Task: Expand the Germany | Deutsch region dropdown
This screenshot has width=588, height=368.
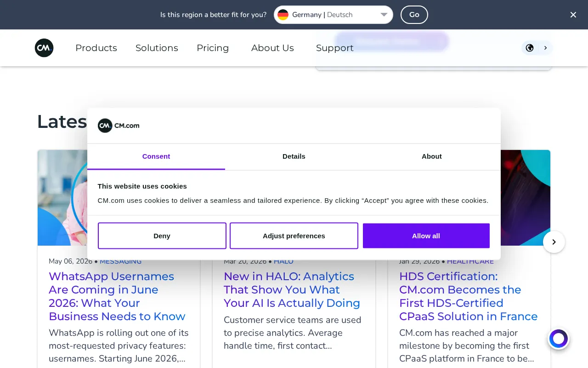Action: pos(334,15)
